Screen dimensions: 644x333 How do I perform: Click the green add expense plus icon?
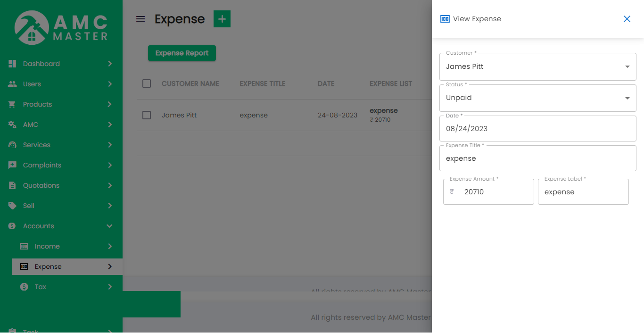point(222,19)
